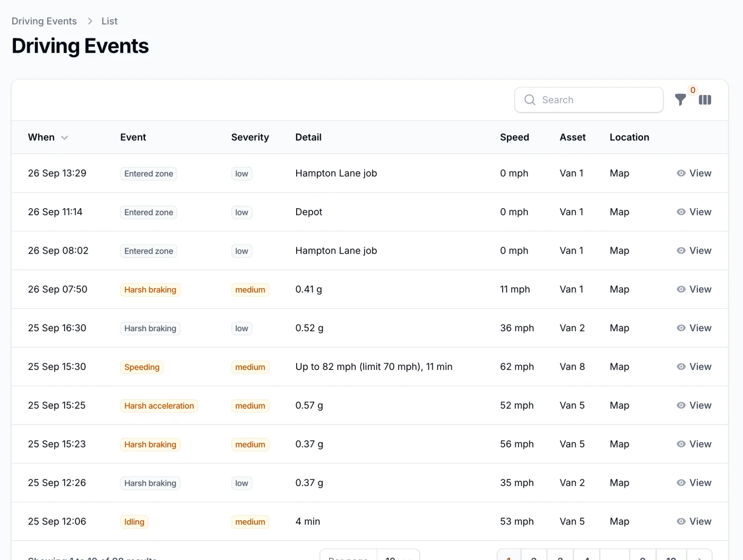
Task: View the 25 Sep 12:26 event
Action: (x=694, y=483)
